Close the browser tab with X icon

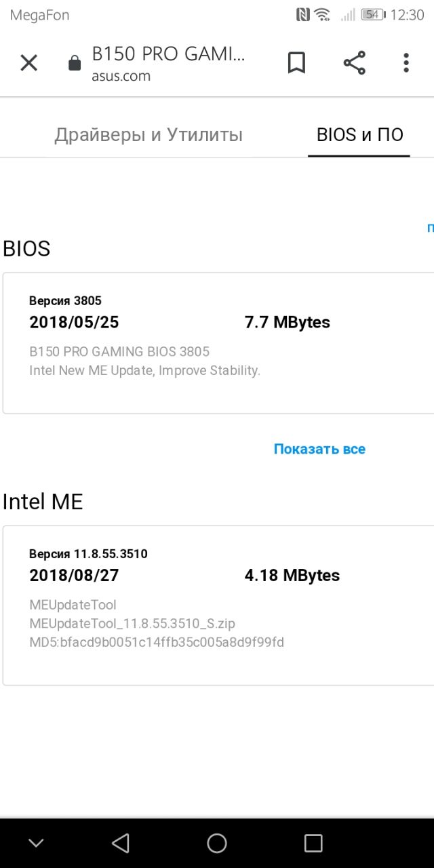[x=28, y=63]
